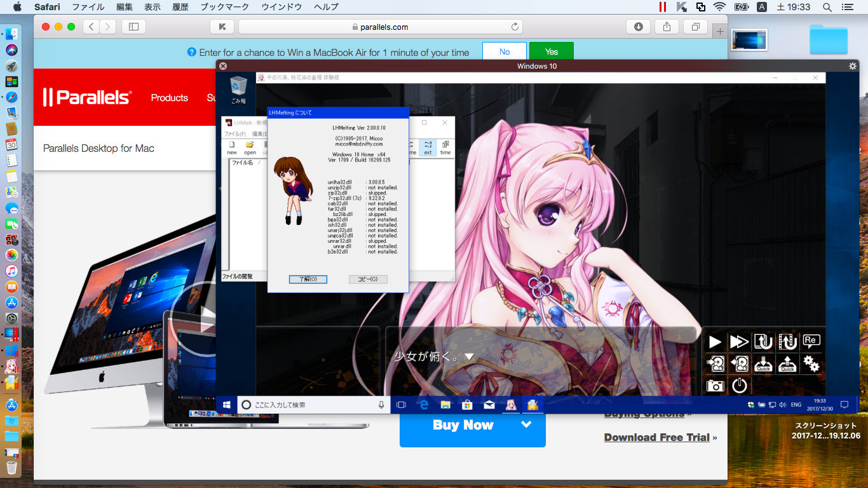Screen dimensions: 868x488
Task: Open Load with the disk arrow-out icon
Action: pyautogui.click(x=739, y=363)
